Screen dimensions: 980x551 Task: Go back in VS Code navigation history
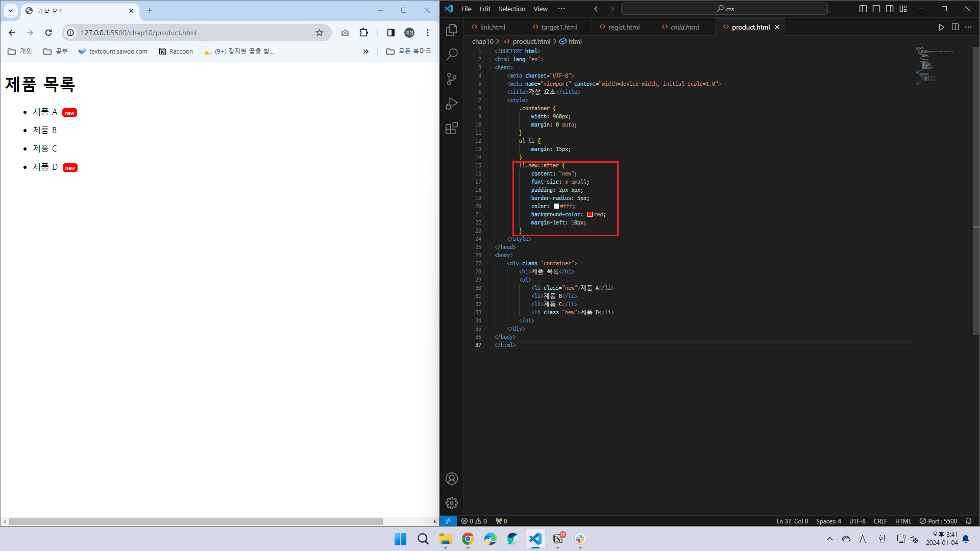coord(597,9)
